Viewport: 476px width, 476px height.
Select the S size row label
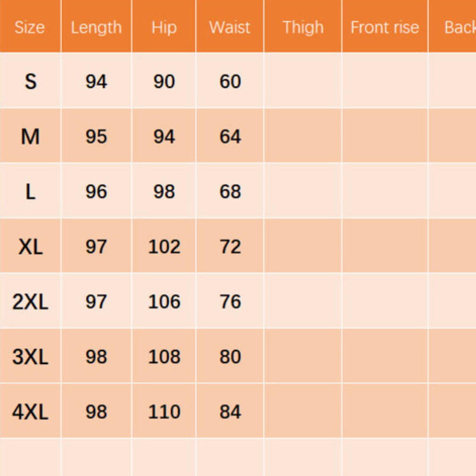pyautogui.click(x=30, y=81)
